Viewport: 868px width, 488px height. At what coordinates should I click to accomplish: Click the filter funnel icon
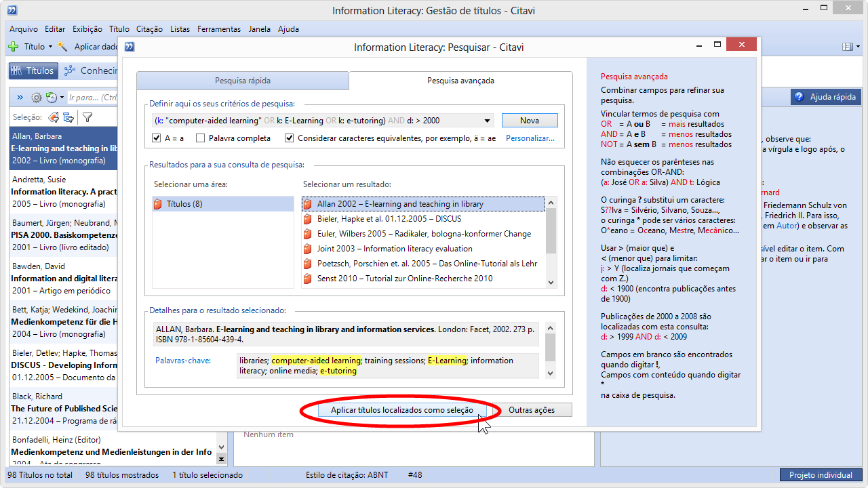pos(87,117)
